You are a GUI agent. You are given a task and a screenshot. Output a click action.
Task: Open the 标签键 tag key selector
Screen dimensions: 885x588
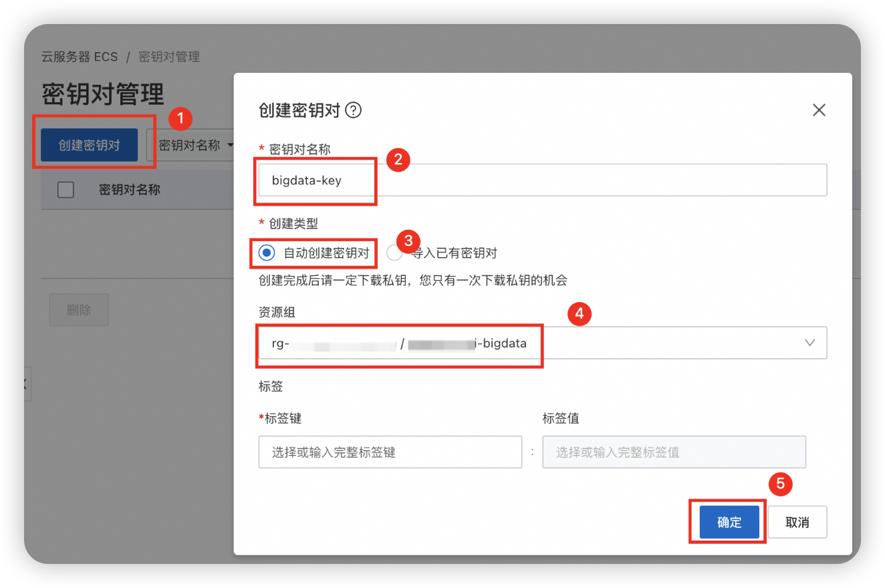390,452
